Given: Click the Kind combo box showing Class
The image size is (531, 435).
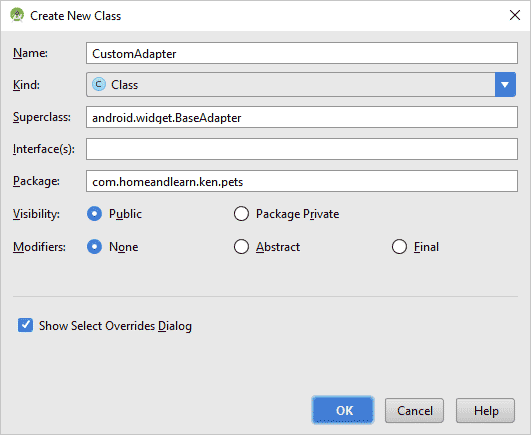Looking at the screenshot, I should click(301, 84).
